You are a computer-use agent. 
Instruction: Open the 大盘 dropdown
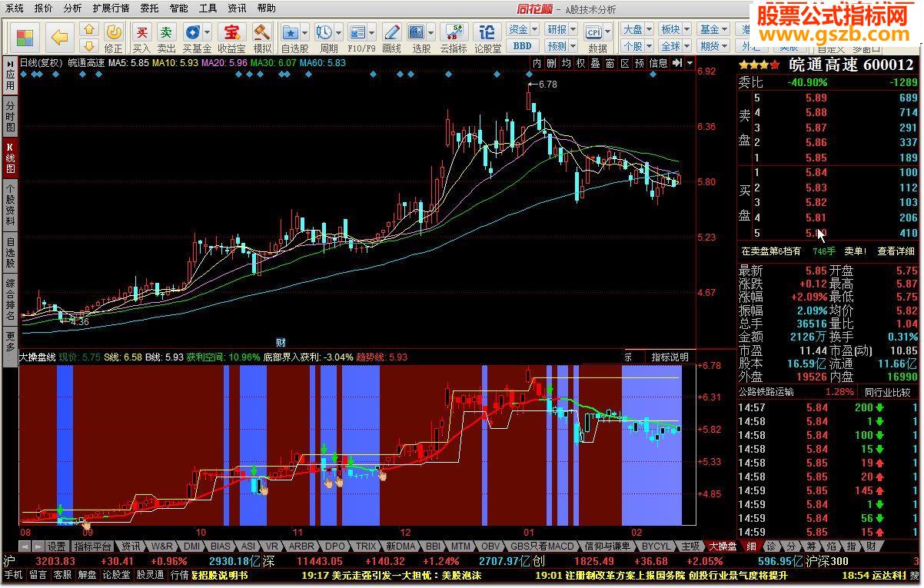[x=637, y=29]
